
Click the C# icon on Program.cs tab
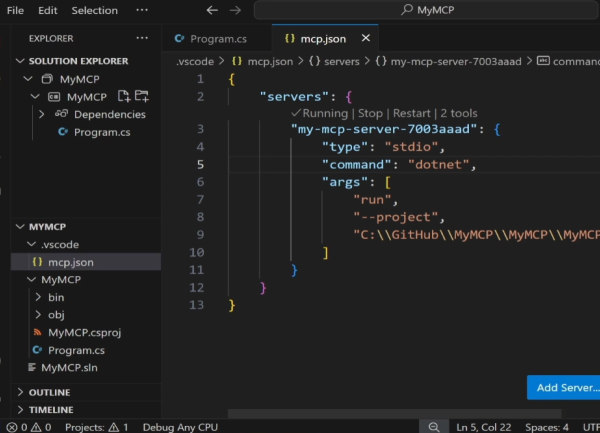pyautogui.click(x=179, y=38)
